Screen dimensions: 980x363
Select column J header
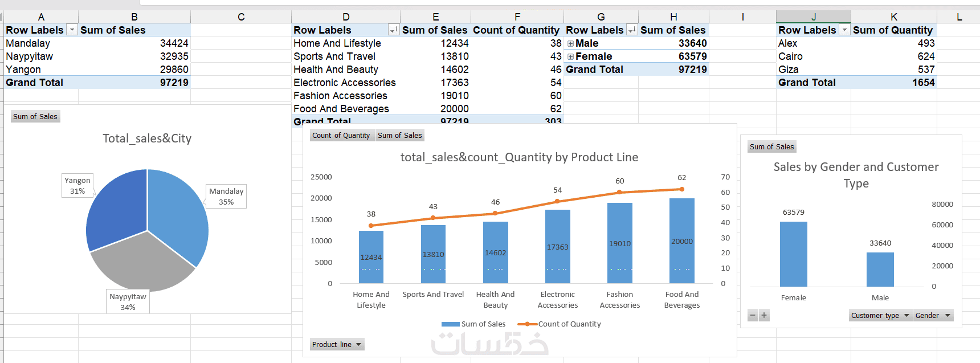pos(813,17)
